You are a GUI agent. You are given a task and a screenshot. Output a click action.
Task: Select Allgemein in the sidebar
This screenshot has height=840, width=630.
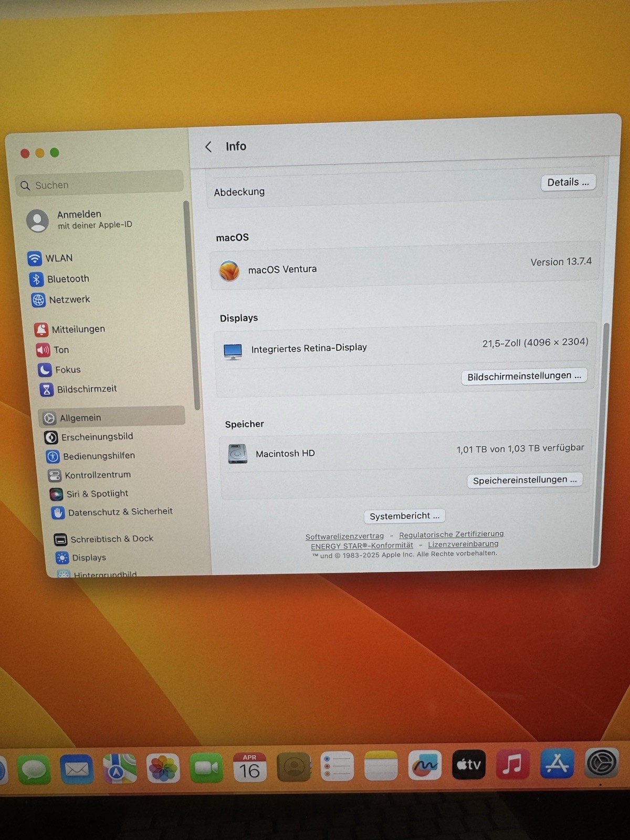point(112,417)
